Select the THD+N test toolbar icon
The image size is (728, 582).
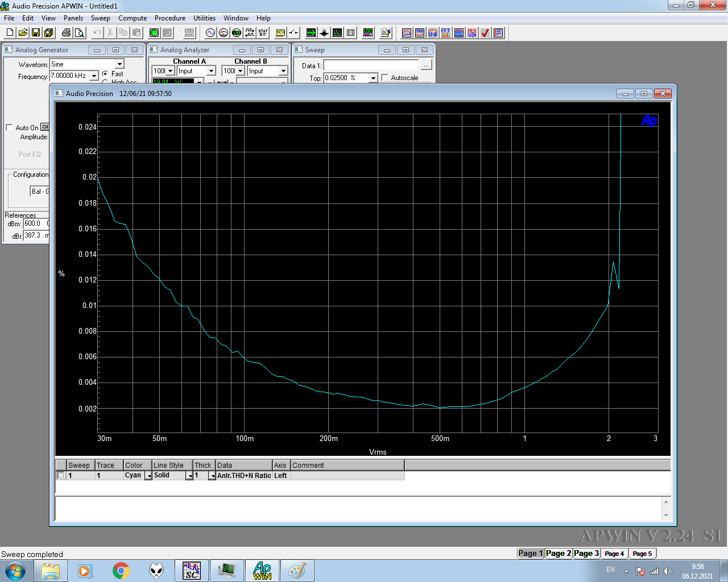(x=419, y=32)
